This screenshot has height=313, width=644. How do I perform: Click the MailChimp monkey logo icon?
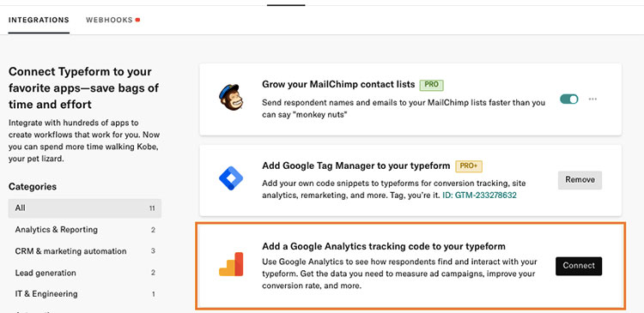(x=231, y=97)
